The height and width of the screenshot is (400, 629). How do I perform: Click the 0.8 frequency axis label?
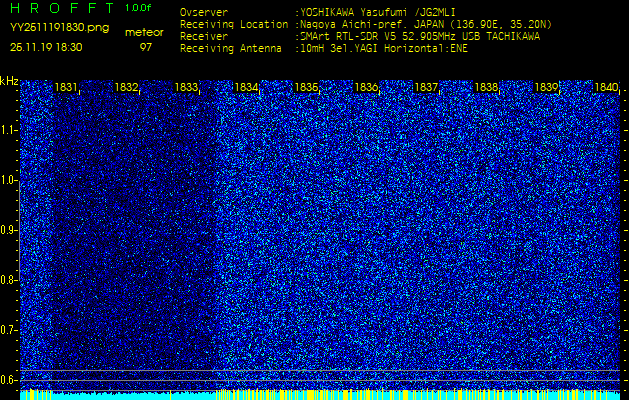point(7,280)
